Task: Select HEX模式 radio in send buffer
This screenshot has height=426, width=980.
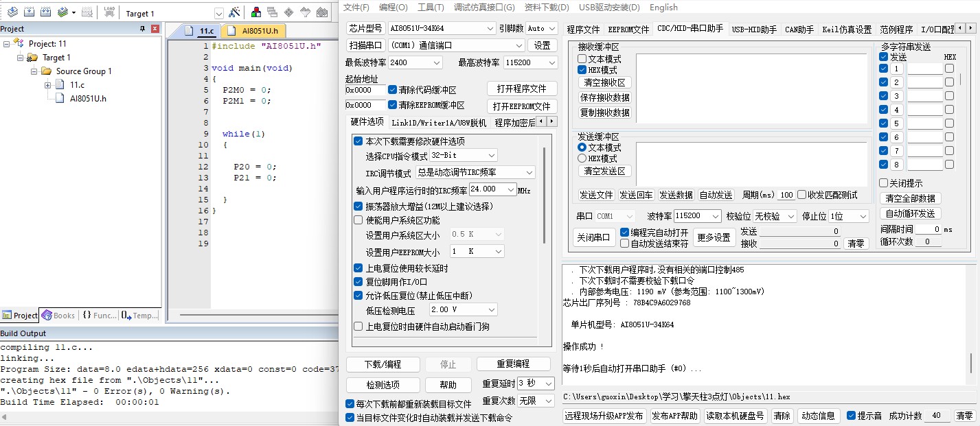Action: [x=582, y=158]
